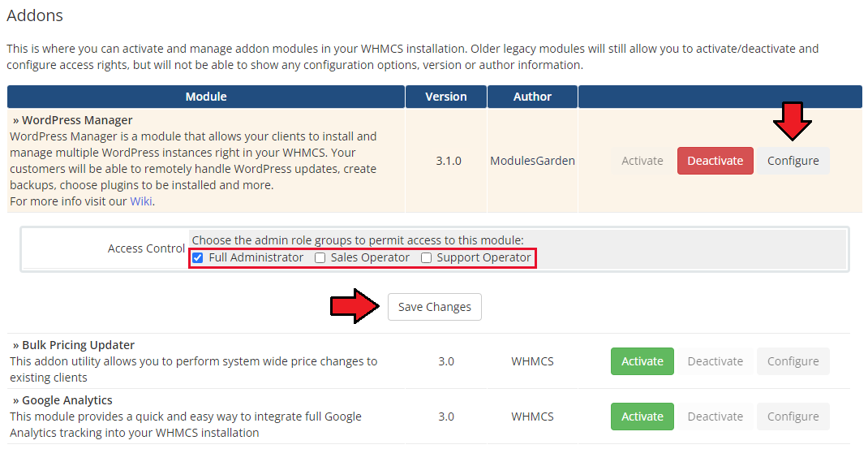Click Configure in the Google Analytics row
This screenshot has height=449, width=868.
tap(793, 417)
